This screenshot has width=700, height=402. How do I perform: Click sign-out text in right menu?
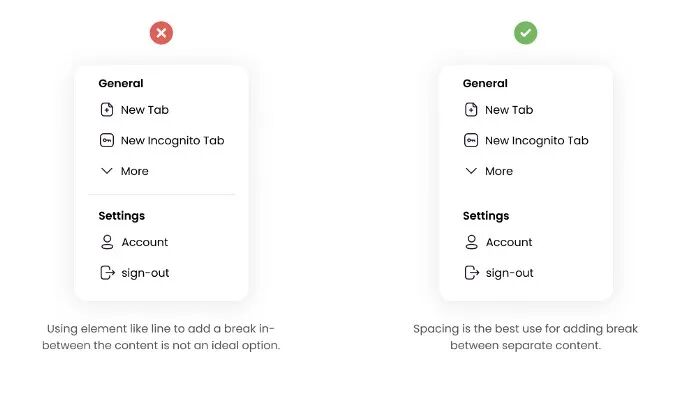click(509, 273)
